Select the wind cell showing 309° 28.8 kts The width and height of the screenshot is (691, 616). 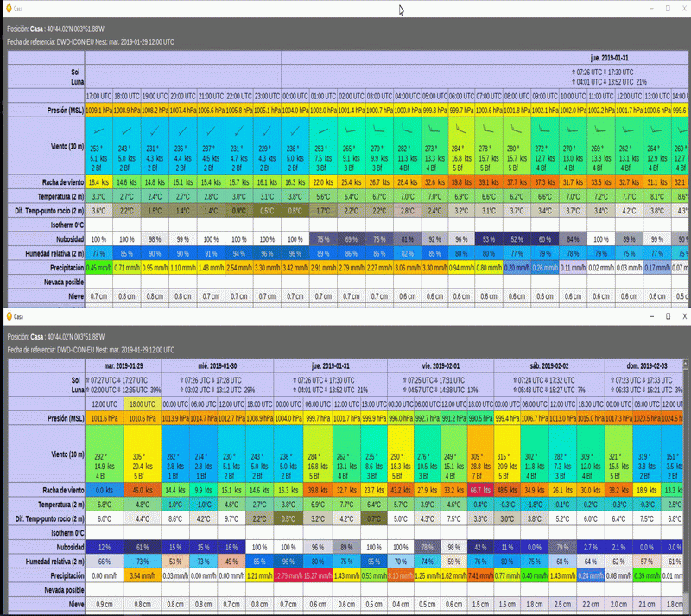(x=480, y=454)
